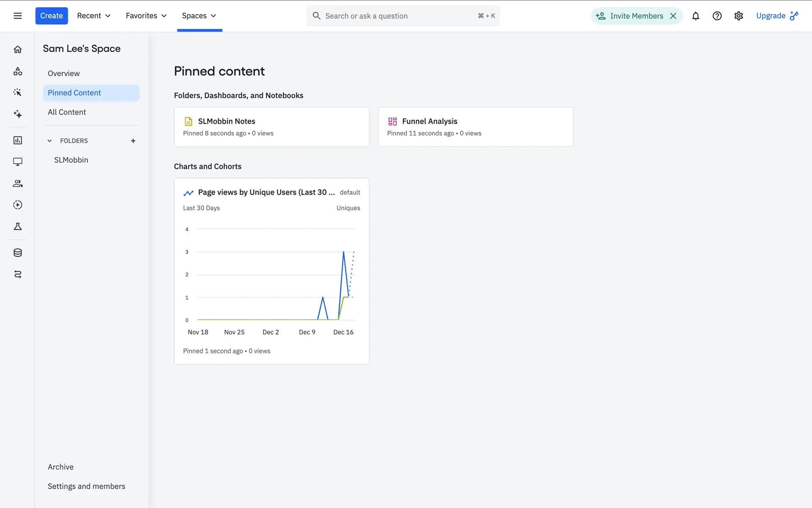Add a new folder with plus icon

(x=133, y=141)
